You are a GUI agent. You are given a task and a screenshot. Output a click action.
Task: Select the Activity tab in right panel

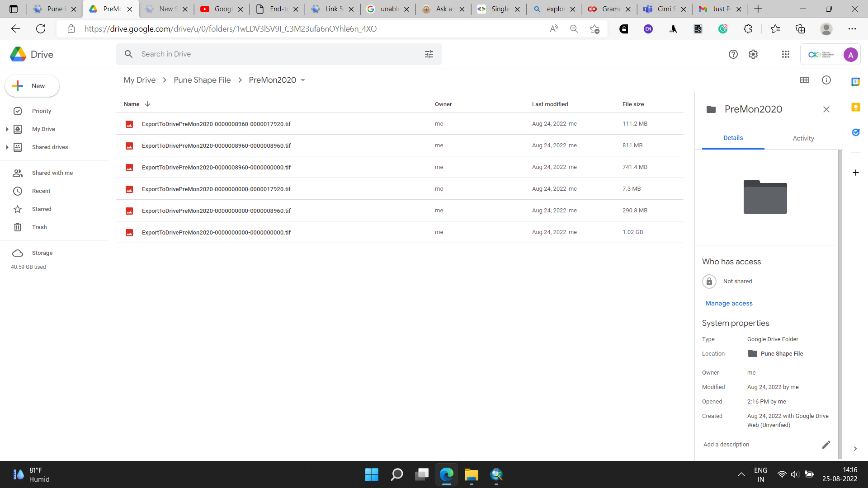click(x=803, y=138)
